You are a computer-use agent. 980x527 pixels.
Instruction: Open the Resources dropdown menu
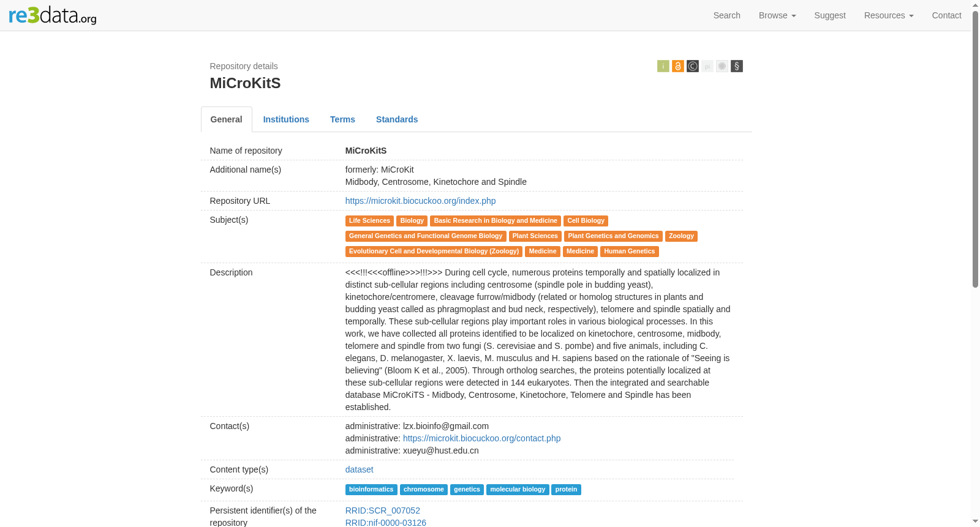[889, 15]
